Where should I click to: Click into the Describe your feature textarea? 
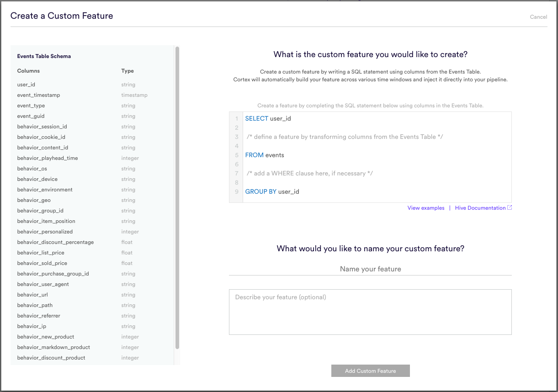[370, 312]
